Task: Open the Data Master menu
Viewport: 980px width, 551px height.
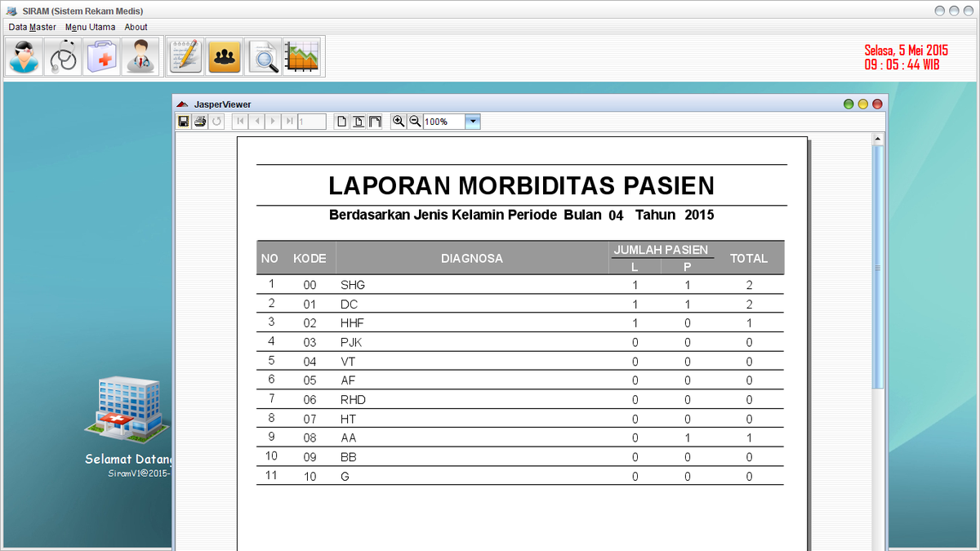Action: [x=33, y=27]
